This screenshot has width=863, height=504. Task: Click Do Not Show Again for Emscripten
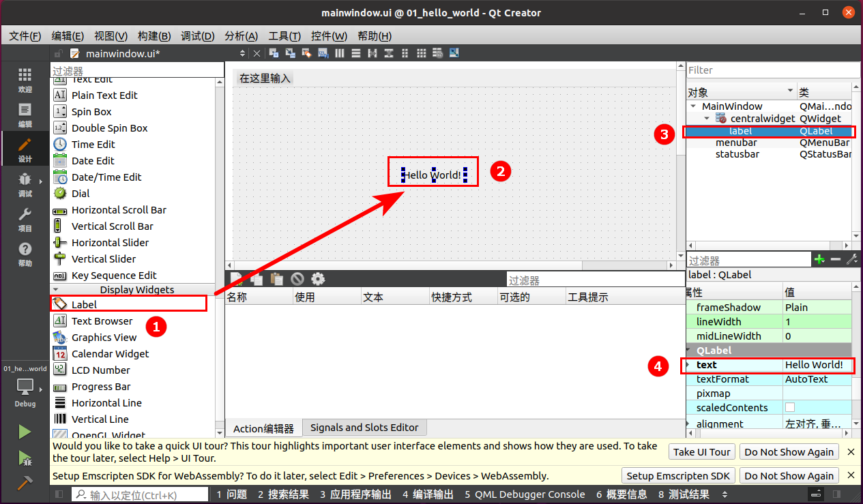pyautogui.click(x=789, y=475)
